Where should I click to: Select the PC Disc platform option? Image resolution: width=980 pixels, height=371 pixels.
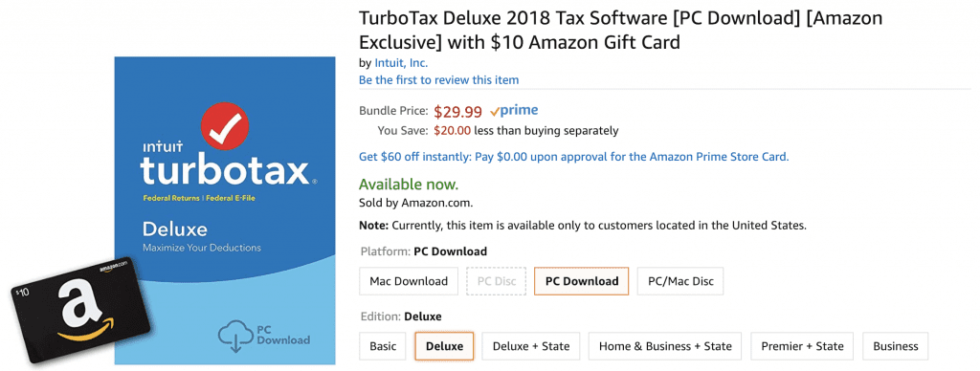tap(497, 281)
